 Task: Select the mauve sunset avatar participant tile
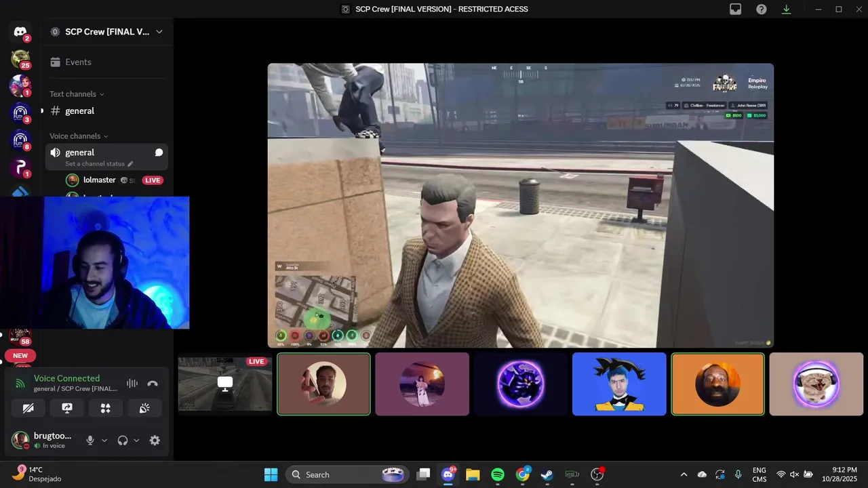(422, 384)
